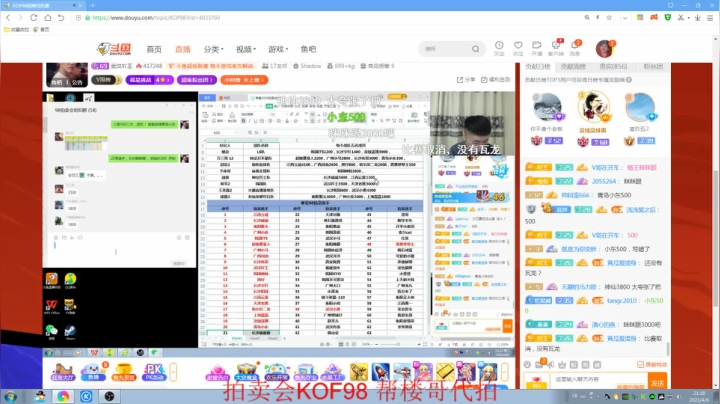Viewport: 720px width, 404px height.
Task: Select the airplane gift icon
Action: [402, 371]
